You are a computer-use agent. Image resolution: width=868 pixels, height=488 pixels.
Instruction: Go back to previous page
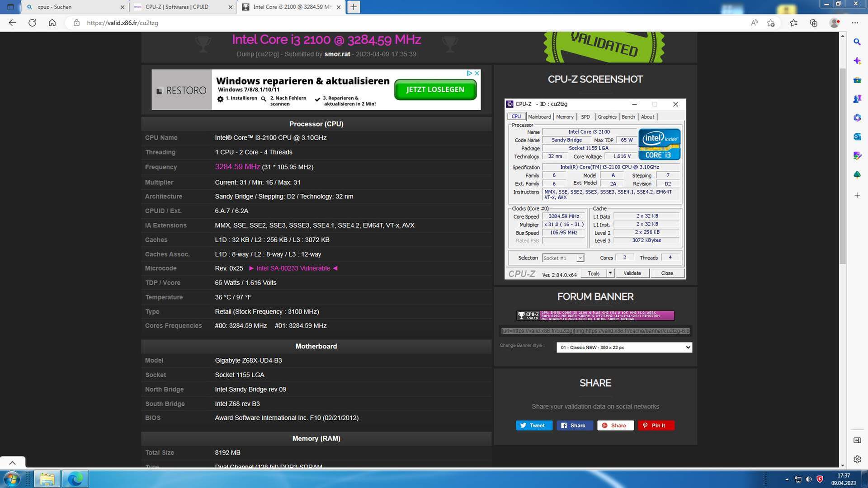(x=12, y=23)
